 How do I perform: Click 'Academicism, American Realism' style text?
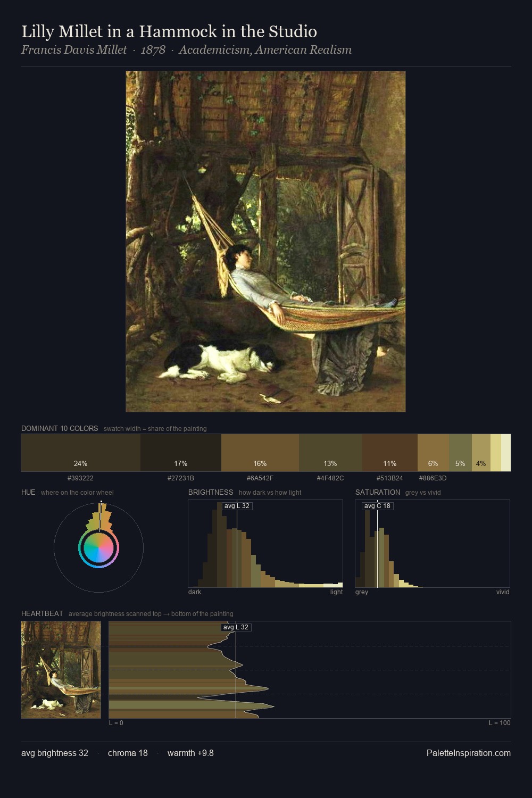[x=265, y=50]
